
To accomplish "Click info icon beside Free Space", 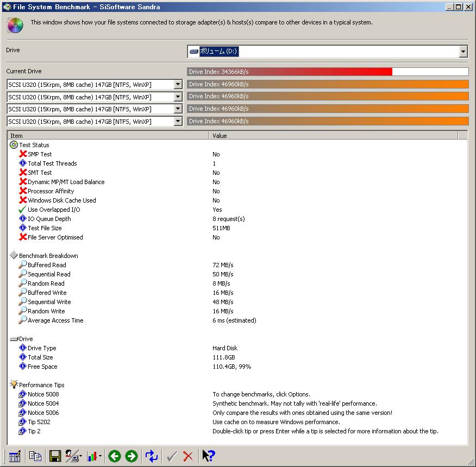I will click(x=23, y=366).
